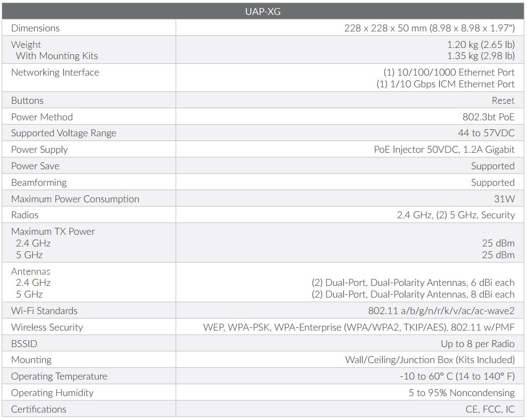Select the Beamforming row label

(39, 183)
